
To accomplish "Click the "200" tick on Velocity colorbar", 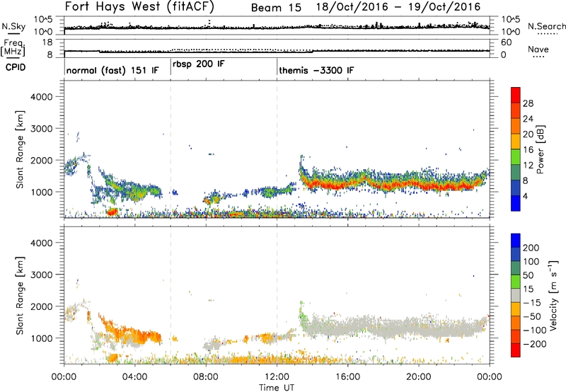I will (x=531, y=248).
